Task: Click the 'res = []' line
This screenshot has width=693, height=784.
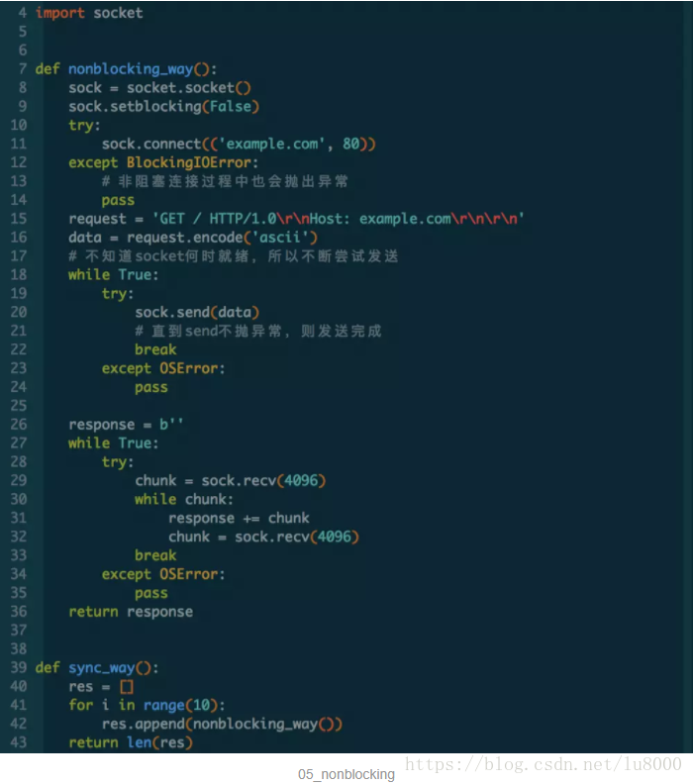Action: [x=101, y=687]
